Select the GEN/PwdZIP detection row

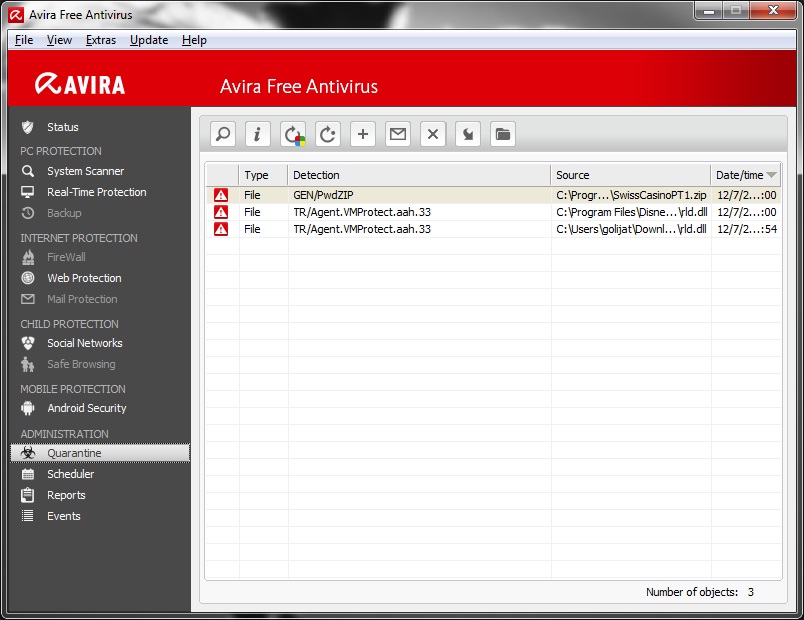pyautogui.click(x=493, y=195)
